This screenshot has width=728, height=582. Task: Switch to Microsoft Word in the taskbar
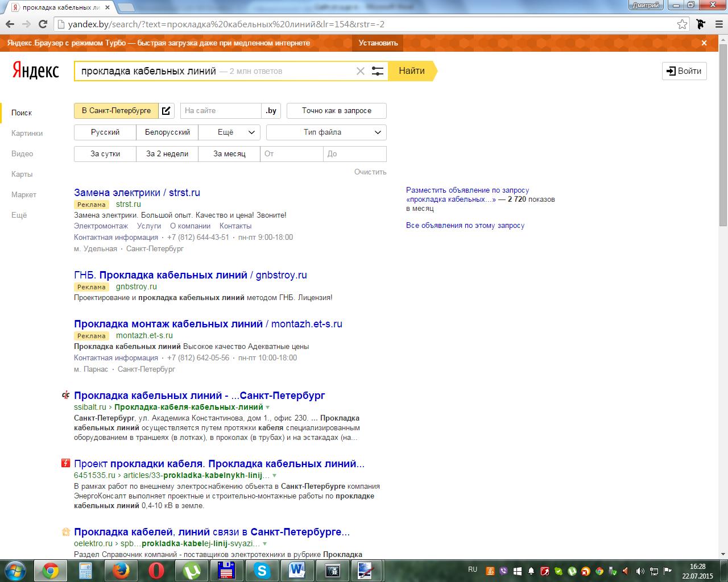point(297,570)
